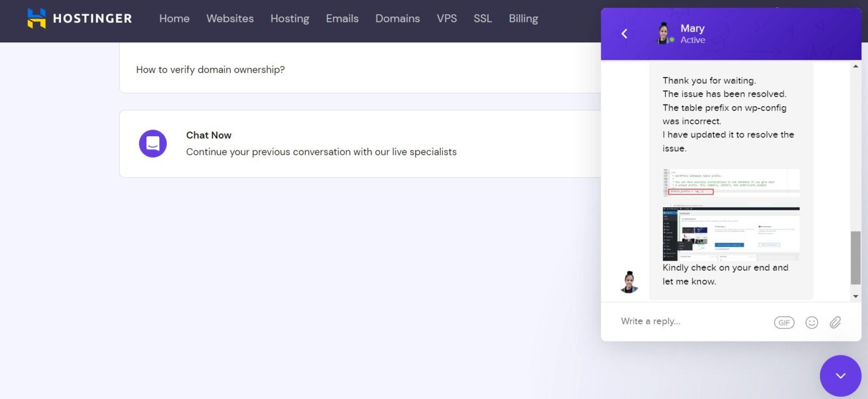Go back using the chat header arrow
The width and height of the screenshot is (868, 399).
tap(624, 33)
